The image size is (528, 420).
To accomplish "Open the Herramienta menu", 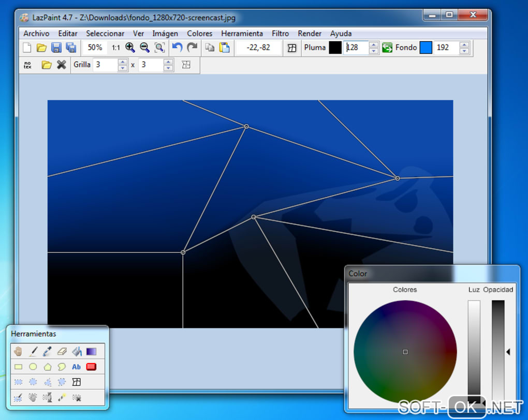I will (242, 33).
